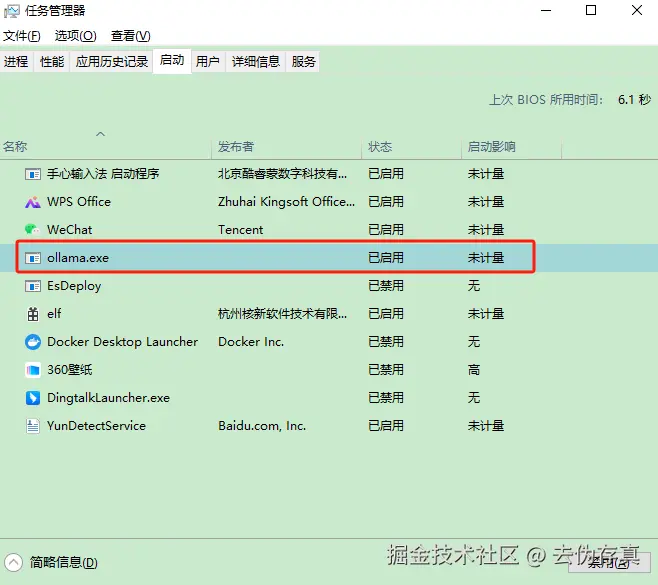
Task: Click the 已禁用 status of Docker Desktop Launcher
Action: (x=386, y=342)
